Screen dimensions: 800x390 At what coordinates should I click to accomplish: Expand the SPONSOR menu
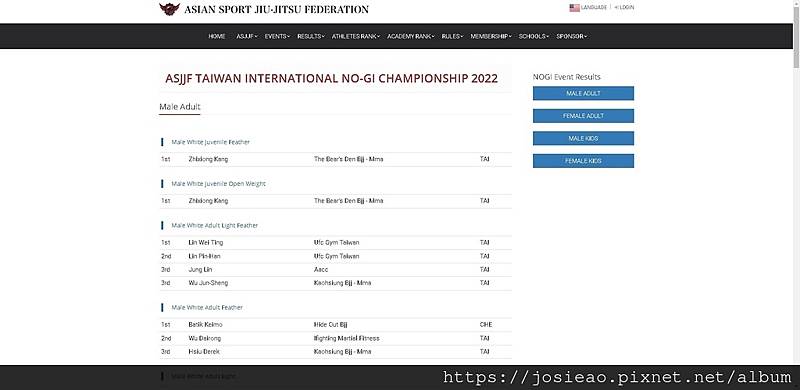[571, 36]
